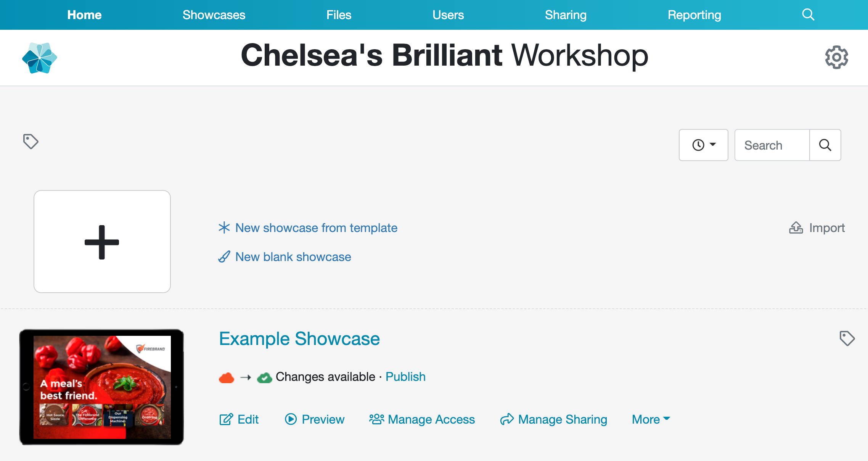This screenshot has height=461, width=868.
Task: Open the Showcases tab
Action: [214, 15]
